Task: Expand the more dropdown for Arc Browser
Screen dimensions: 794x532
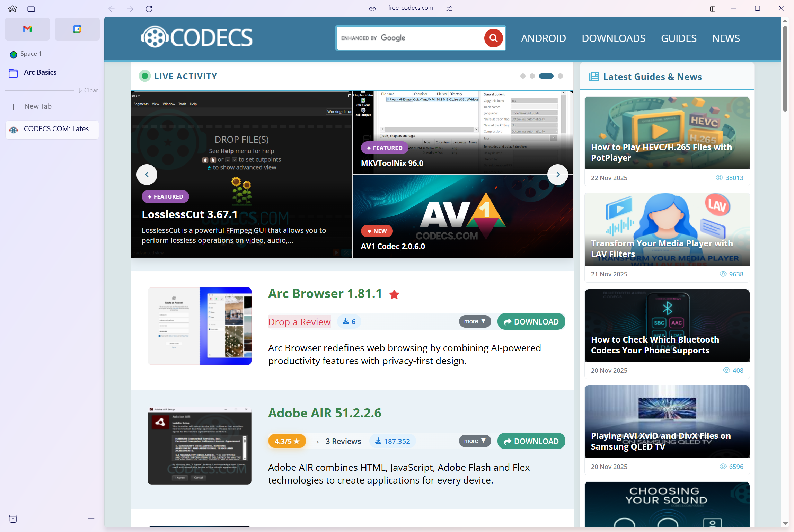Action: pos(475,321)
